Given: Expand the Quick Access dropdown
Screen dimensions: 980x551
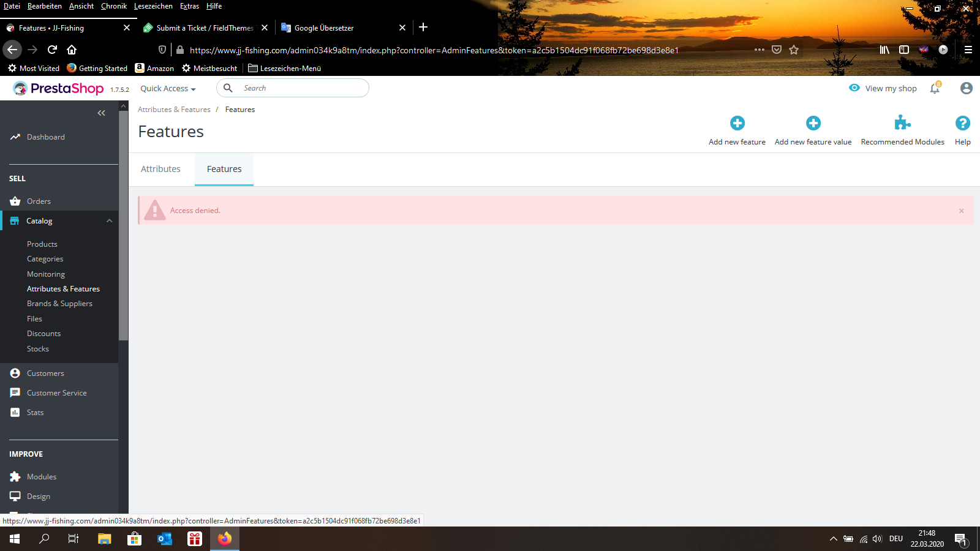Looking at the screenshot, I should [x=168, y=88].
